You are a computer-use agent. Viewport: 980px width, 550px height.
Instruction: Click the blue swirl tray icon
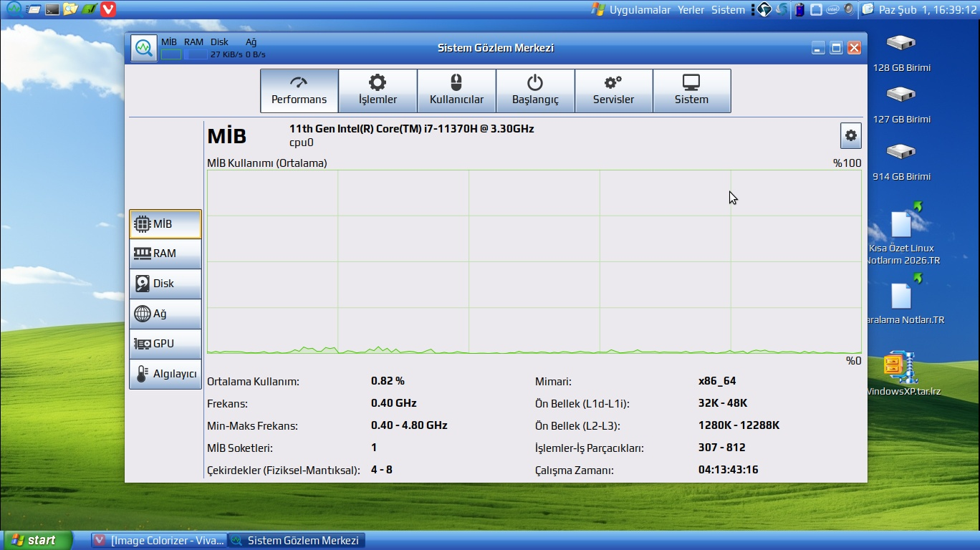(x=782, y=9)
